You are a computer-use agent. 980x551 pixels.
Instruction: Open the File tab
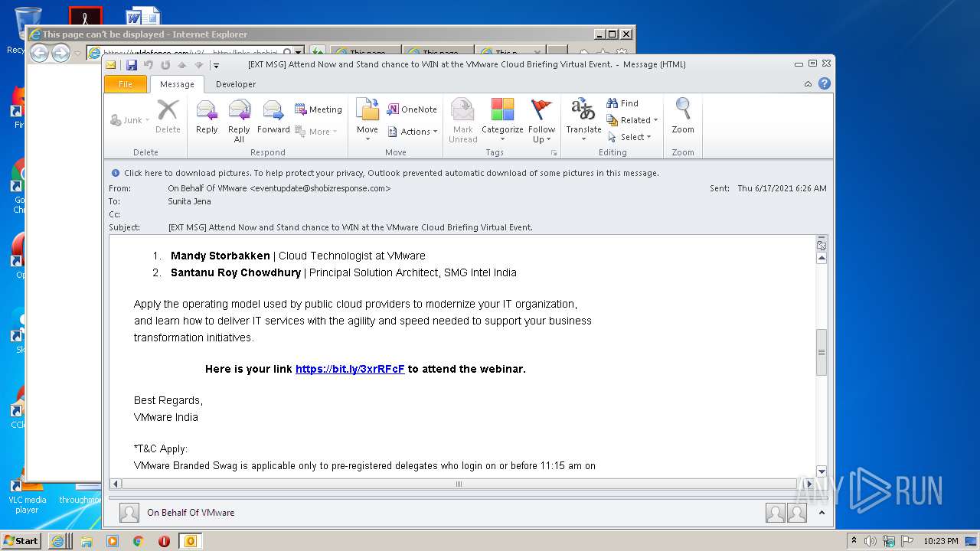click(x=126, y=84)
